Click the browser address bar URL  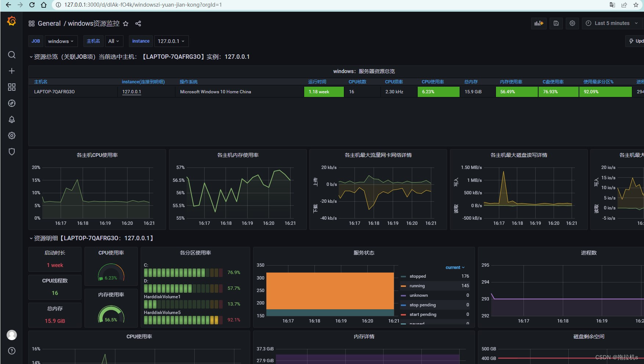click(143, 5)
